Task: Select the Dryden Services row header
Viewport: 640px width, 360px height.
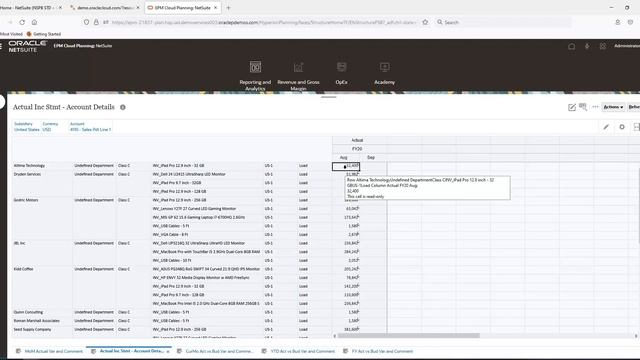Action: tap(27, 174)
